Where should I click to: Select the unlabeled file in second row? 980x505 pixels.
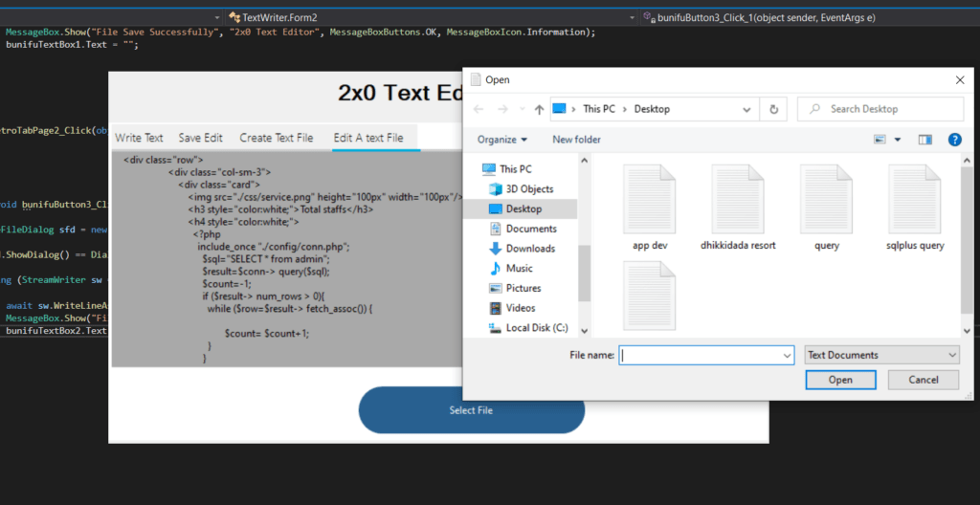click(650, 296)
